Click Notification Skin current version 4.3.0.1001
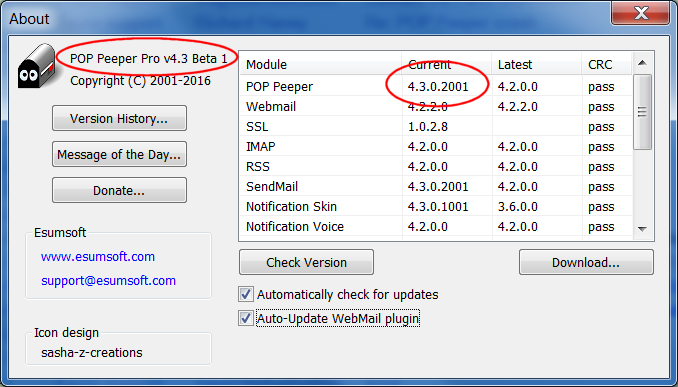 438,206
